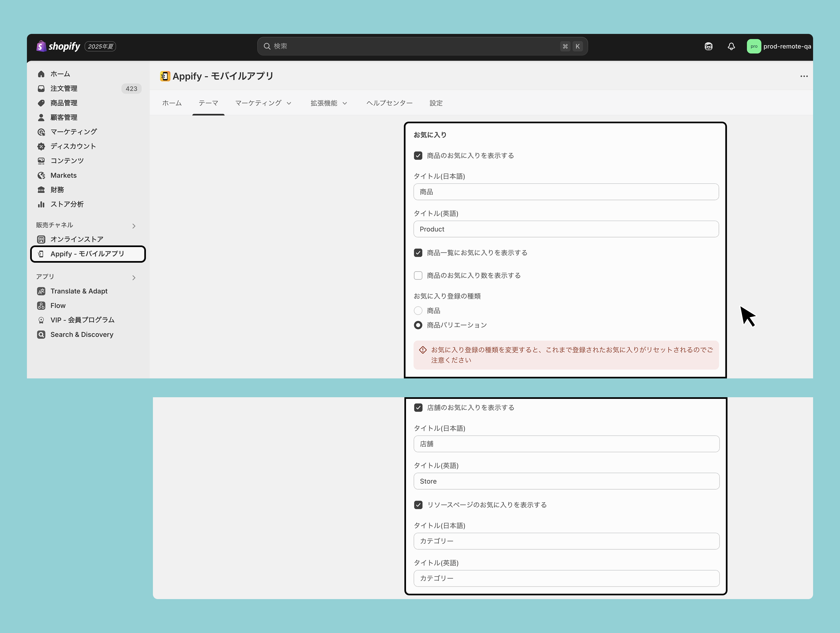Select the 商品 radio option
The height and width of the screenshot is (633, 840).
(x=418, y=311)
